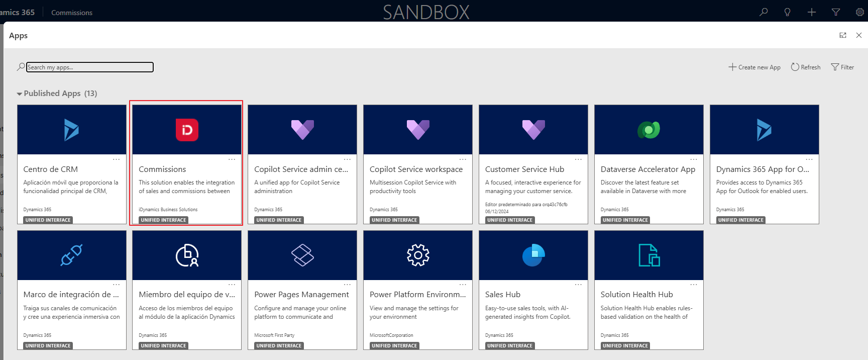Open more options for Copilot Service workspace
The height and width of the screenshot is (360, 868).
(x=463, y=159)
